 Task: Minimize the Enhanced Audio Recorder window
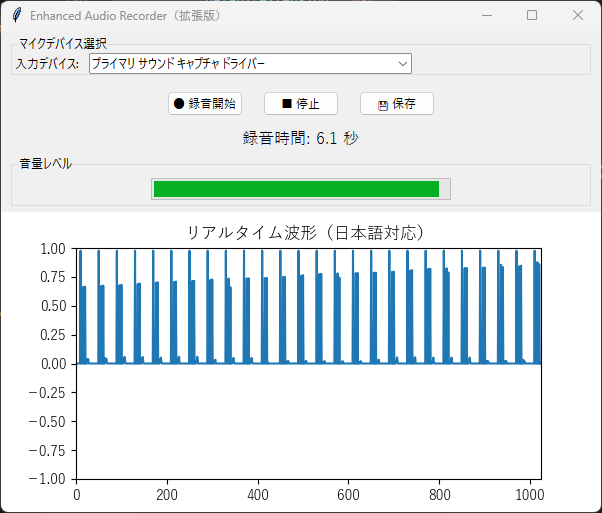point(486,16)
